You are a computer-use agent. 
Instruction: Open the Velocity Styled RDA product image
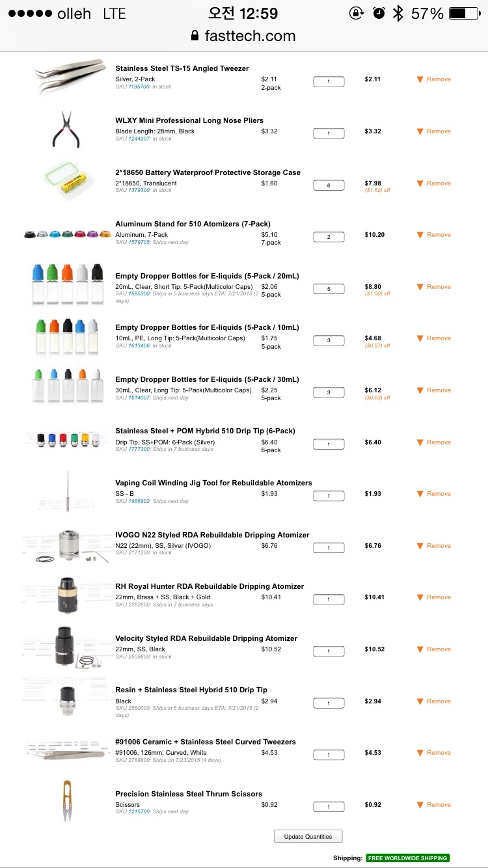pyautogui.click(x=67, y=646)
